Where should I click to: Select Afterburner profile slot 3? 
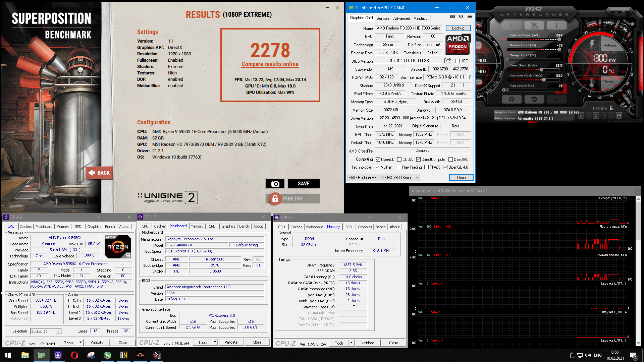point(596,115)
